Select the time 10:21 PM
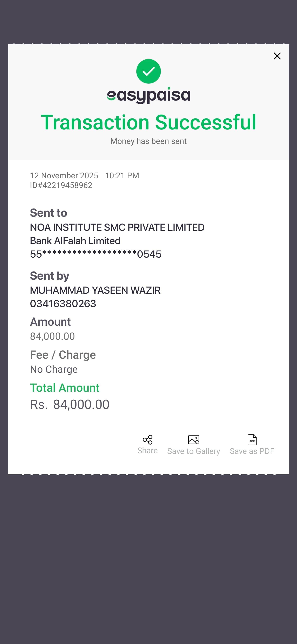Viewport: 297px width, 644px height. [x=122, y=175]
